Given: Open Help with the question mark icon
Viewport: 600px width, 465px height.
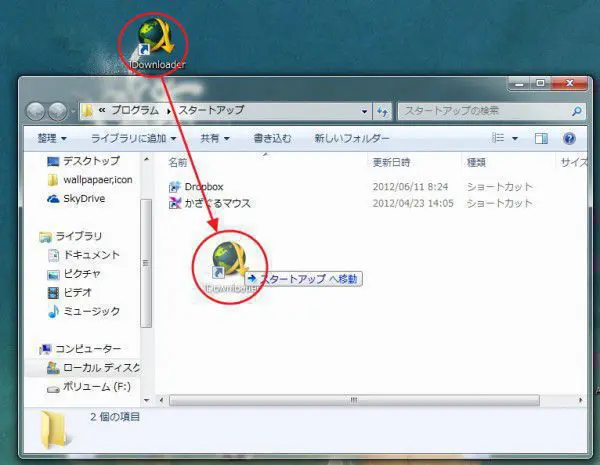Looking at the screenshot, I should [x=569, y=138].
